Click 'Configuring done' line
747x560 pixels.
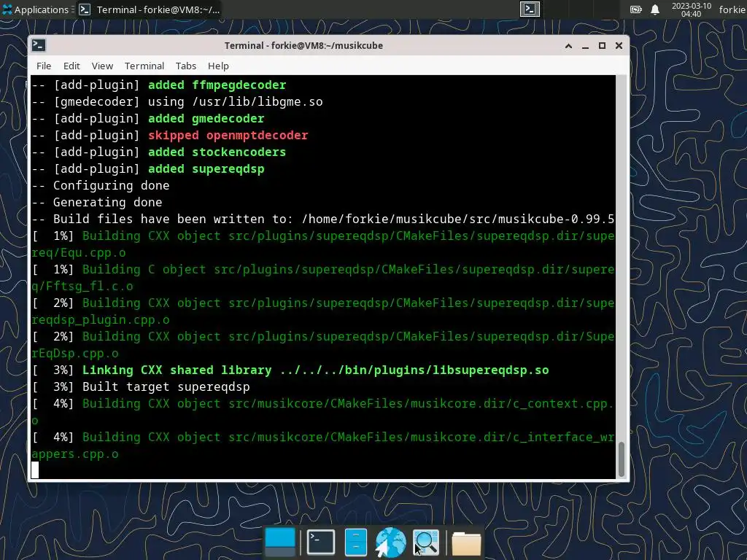tap(101, 186)
